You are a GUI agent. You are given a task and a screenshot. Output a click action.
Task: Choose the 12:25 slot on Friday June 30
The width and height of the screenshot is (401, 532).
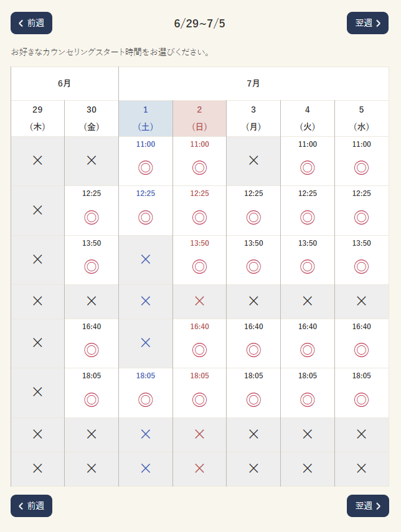tap(92, 211)
